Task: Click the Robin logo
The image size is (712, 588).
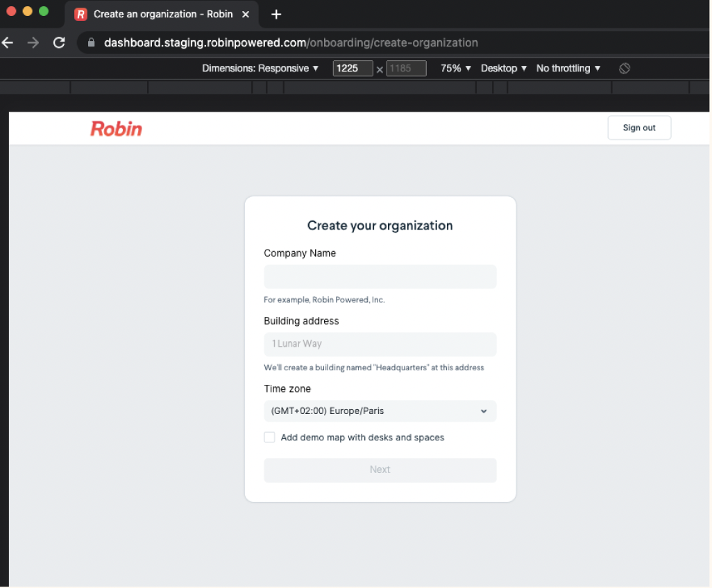Action: 117,129
